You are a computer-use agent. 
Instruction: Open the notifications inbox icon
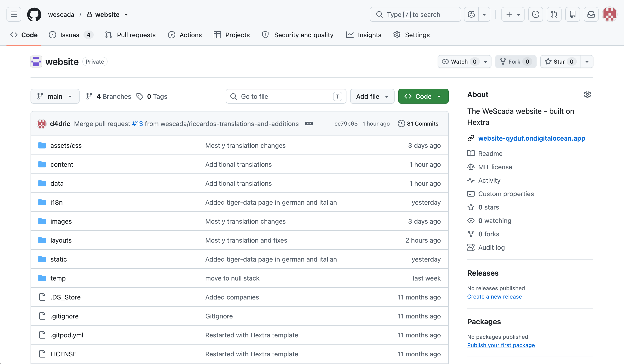(591, 14)
